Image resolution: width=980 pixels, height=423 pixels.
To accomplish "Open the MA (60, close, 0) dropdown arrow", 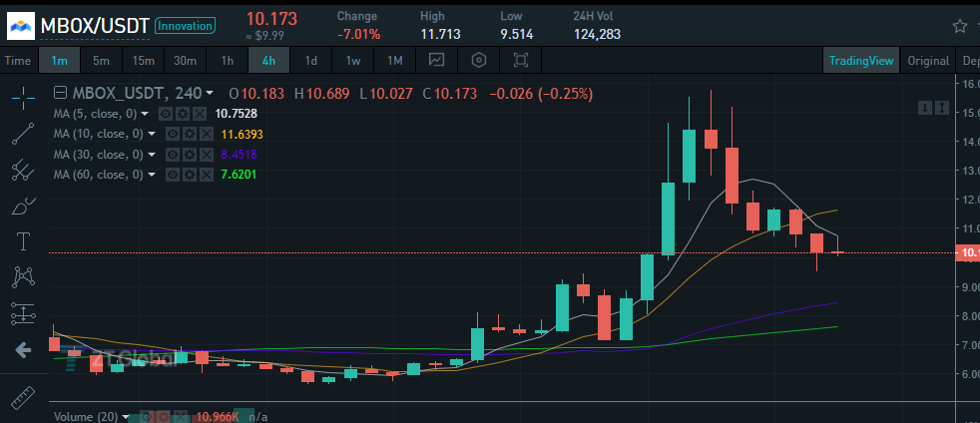I will click(152, 175).
